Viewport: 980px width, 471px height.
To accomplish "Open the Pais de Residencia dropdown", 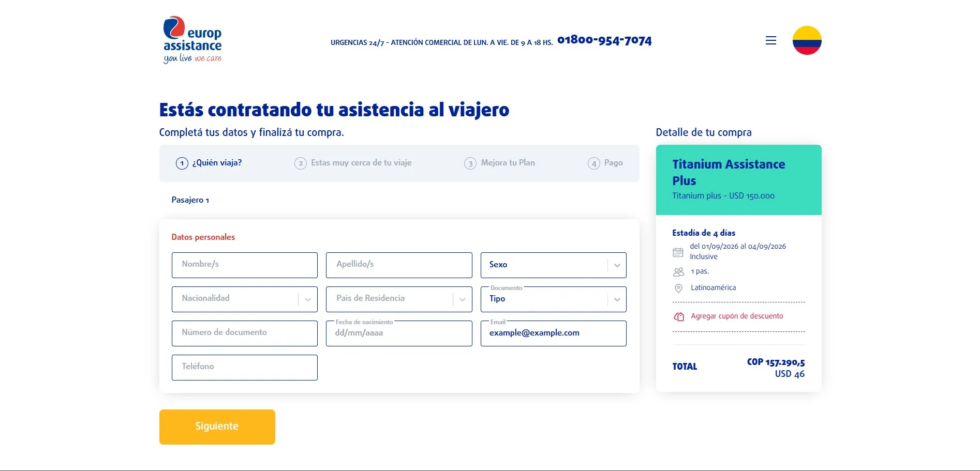I will coord(399,299).
